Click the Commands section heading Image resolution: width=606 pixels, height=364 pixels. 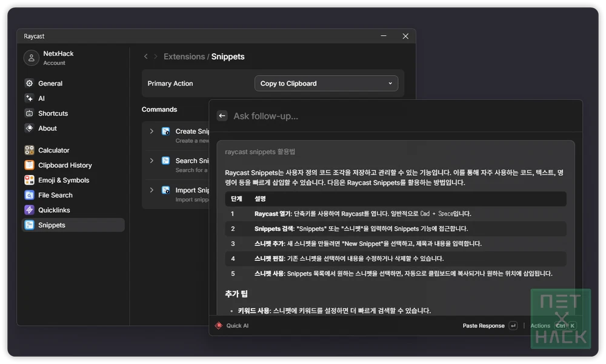click(159, 110)
